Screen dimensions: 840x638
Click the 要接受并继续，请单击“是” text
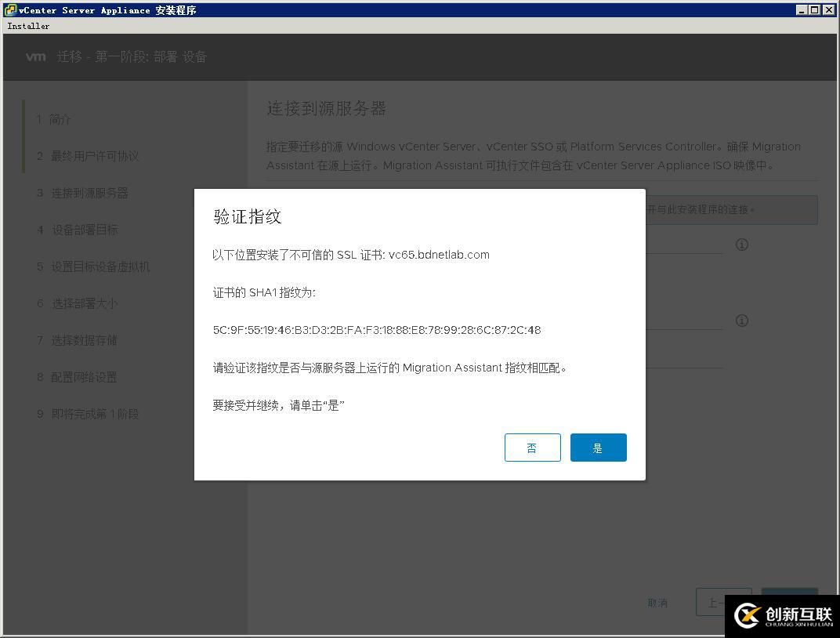(x=278, y=405)
